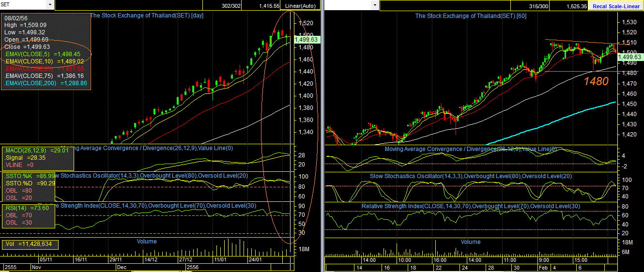This screenshot has height=272, width=644.
Task: Click the Volume label in right chart
Action: click(x=471, y=242)
